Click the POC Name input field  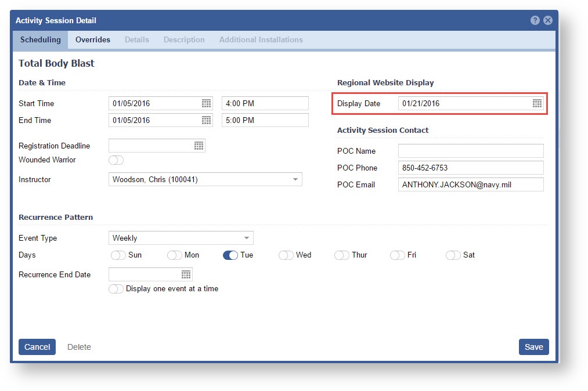tap(471, 151)
